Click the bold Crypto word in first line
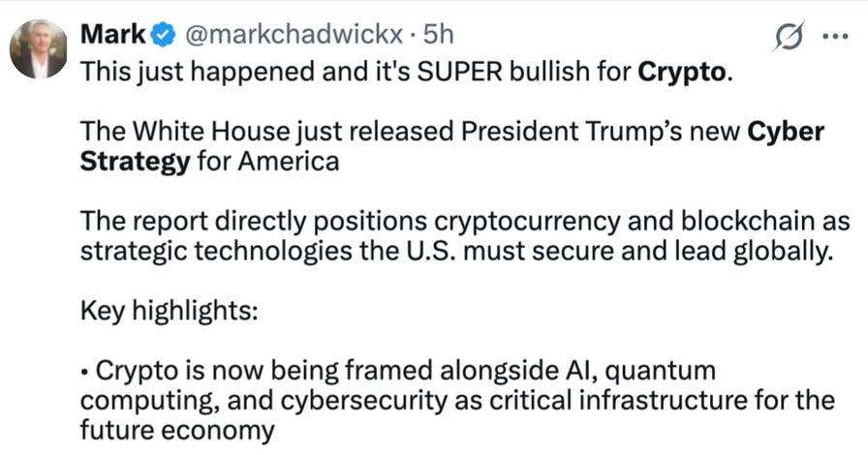This screenshot has height=455, width=868. tap(680, 73)
